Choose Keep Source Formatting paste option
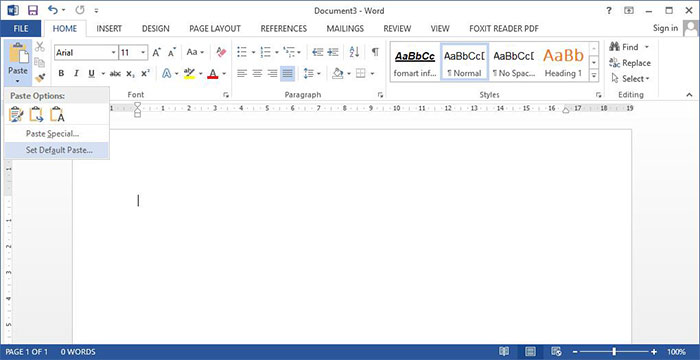 16,115
